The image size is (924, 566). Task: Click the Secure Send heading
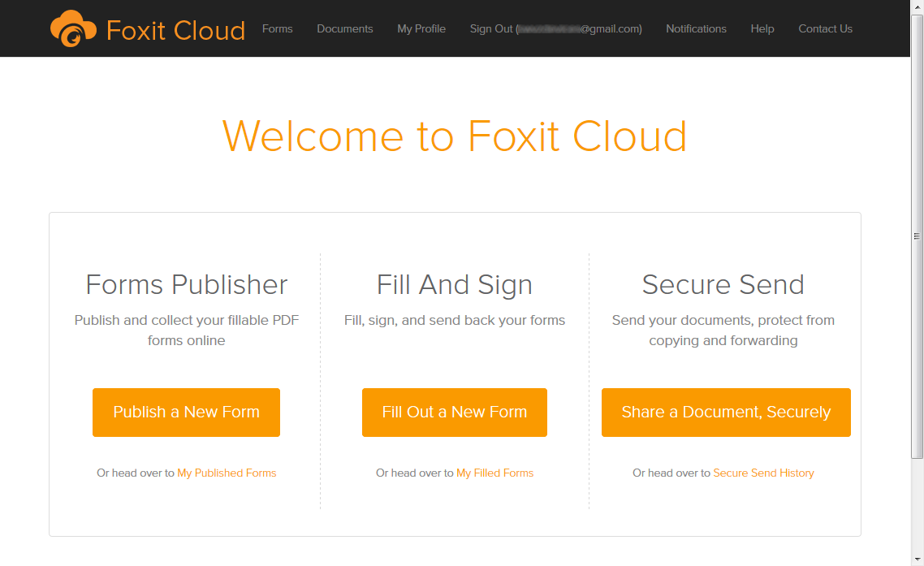coord(723,284)
